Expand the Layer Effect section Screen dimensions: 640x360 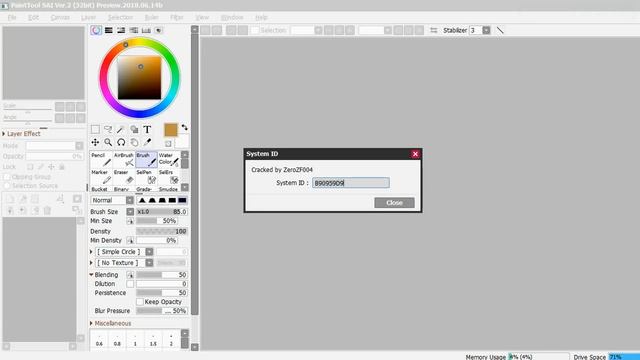coord(4,133)
